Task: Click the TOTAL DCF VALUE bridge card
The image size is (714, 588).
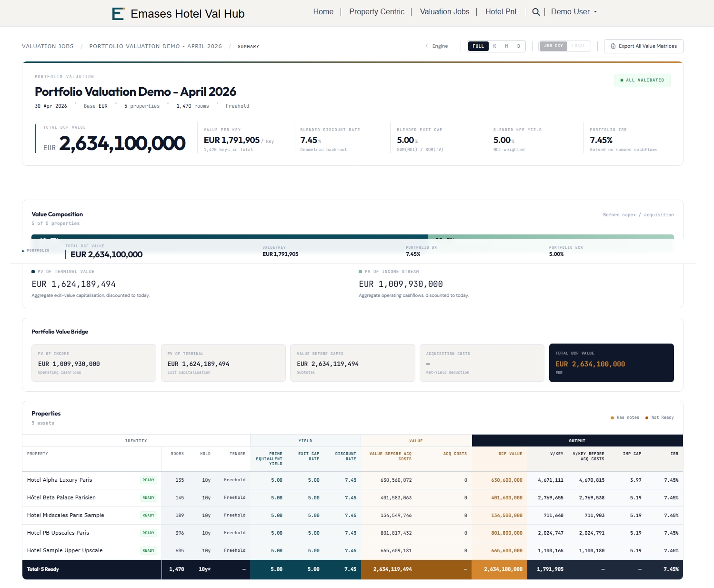Action: pos(612,363)
